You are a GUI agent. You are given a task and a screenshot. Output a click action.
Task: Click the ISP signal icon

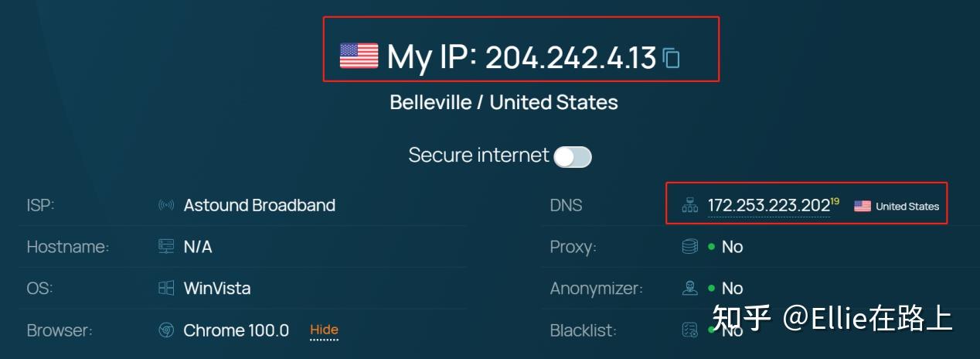(166, 206)
